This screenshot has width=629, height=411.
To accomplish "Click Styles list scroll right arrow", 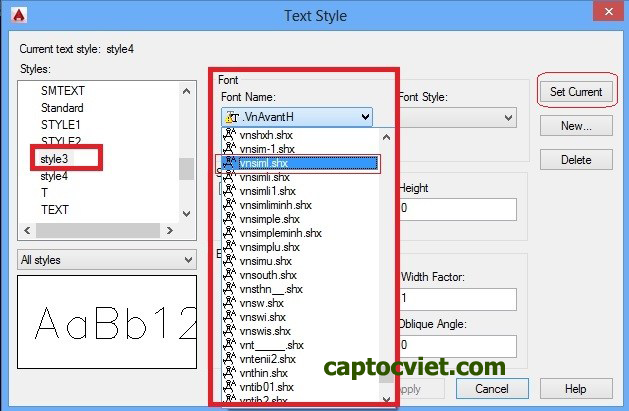I will coord(170,230).
